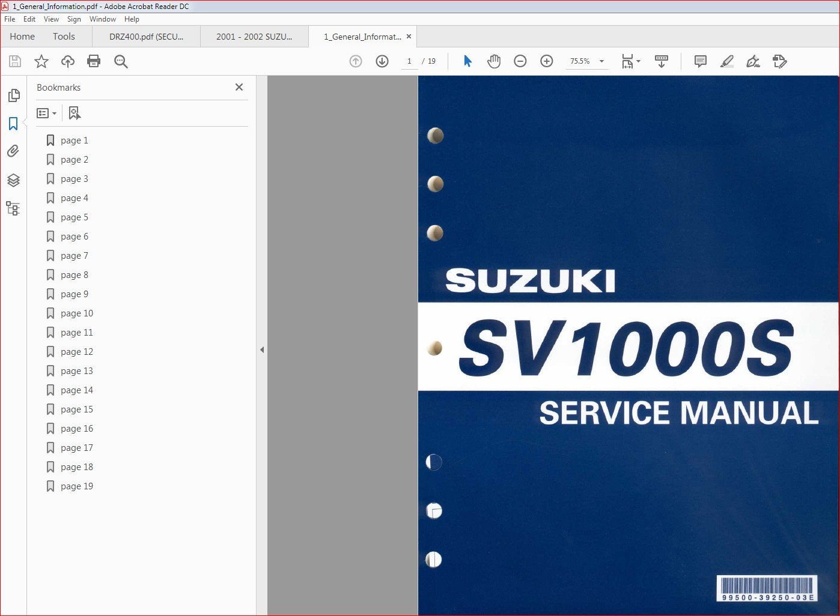Switch to 2001 - 2002 SUZU... tab

[254, 37]
